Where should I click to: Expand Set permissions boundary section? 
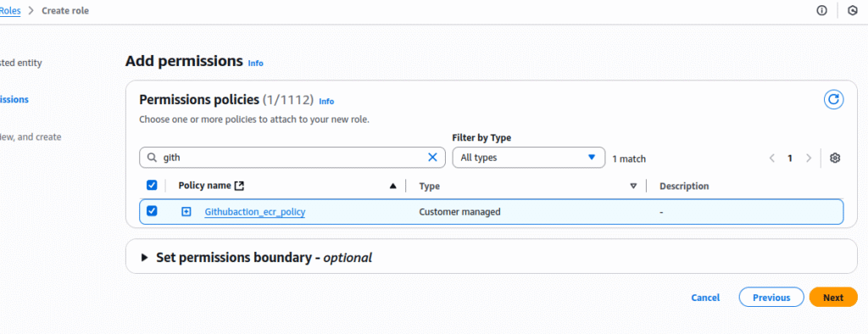click(144, 258)
